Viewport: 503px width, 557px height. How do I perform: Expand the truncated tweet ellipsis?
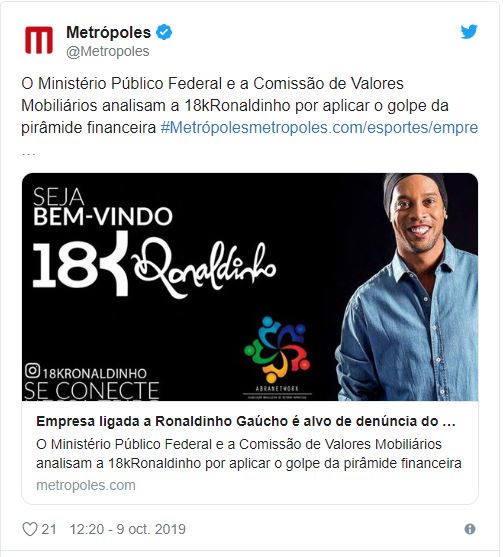(x=28, y=154)
